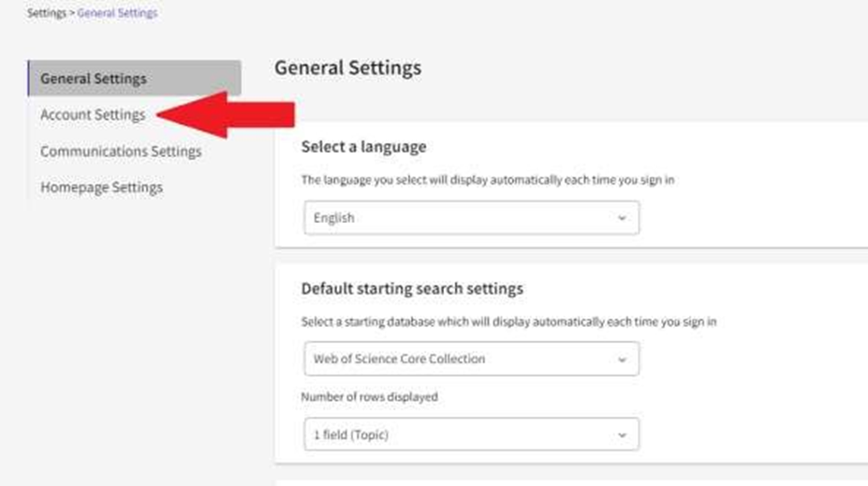Click the Default starting search settings heading
Image resolution: width=868 pixels, height=486 pixels.
click(412, 288)
